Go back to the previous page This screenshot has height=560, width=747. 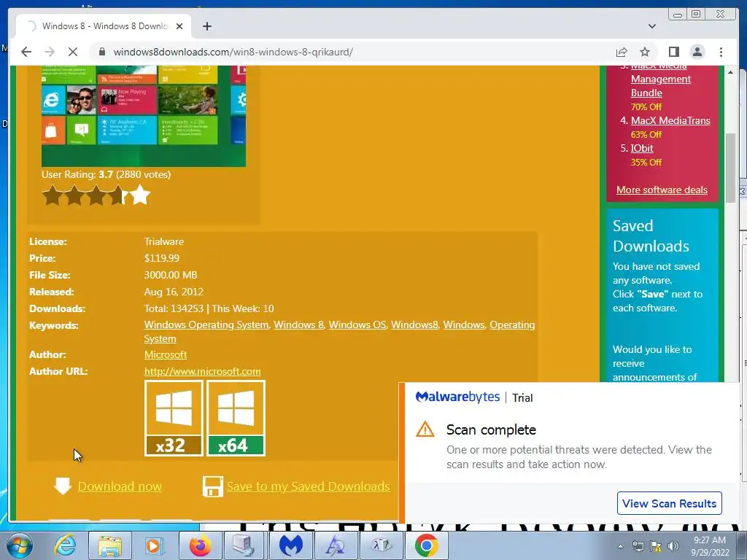pyautogui.click(x=26, y=52)
